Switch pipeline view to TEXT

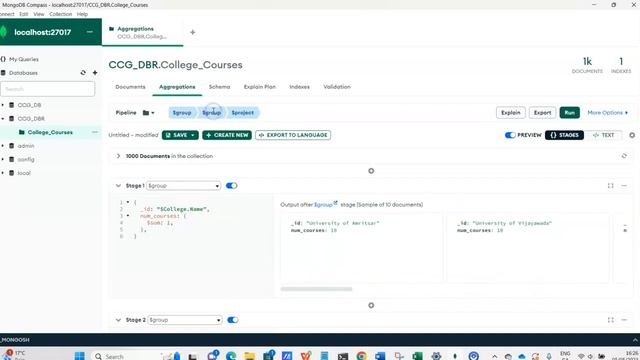tap(603, 135)
